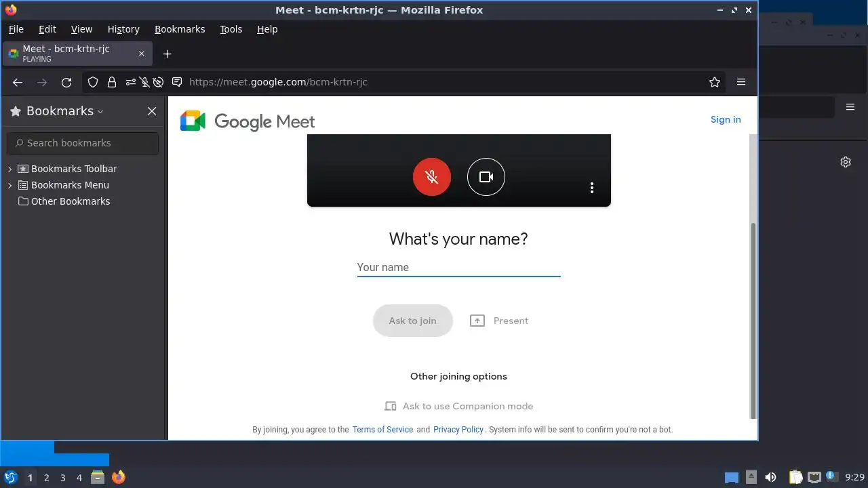This screenshot has width=868, height=488.
Task: Select Ask to use Companion mode
Action: click(458, 406)
